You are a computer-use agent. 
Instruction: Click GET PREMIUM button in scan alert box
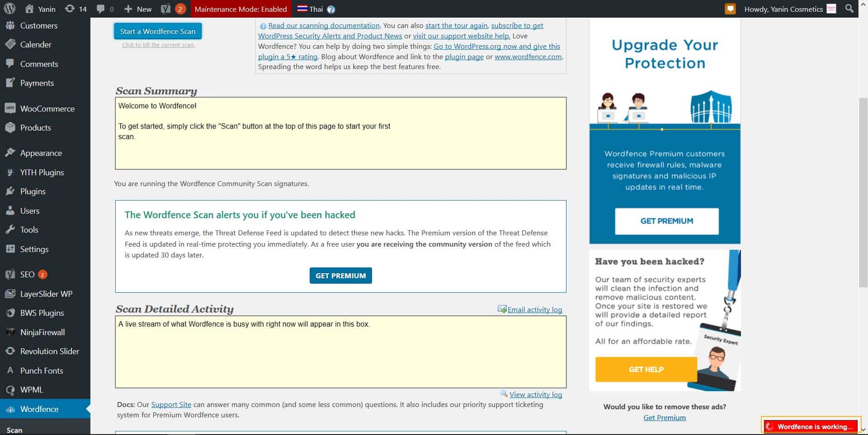340,276
